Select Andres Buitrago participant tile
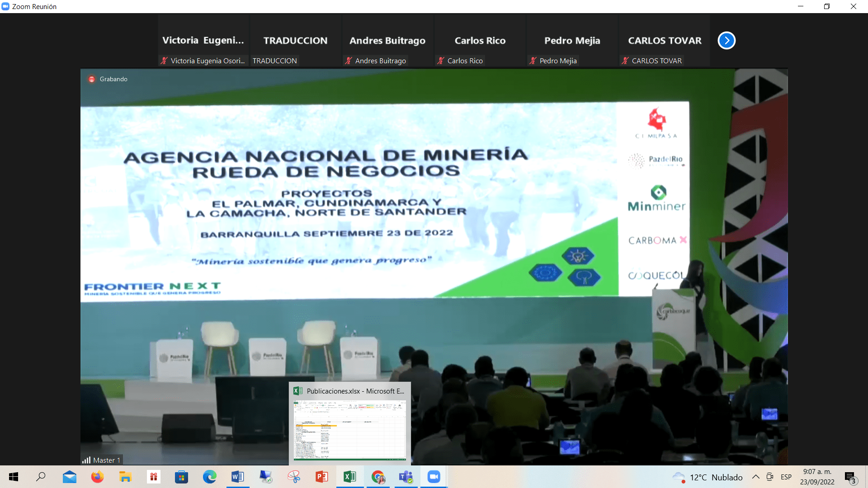 [x=388, y=41]
